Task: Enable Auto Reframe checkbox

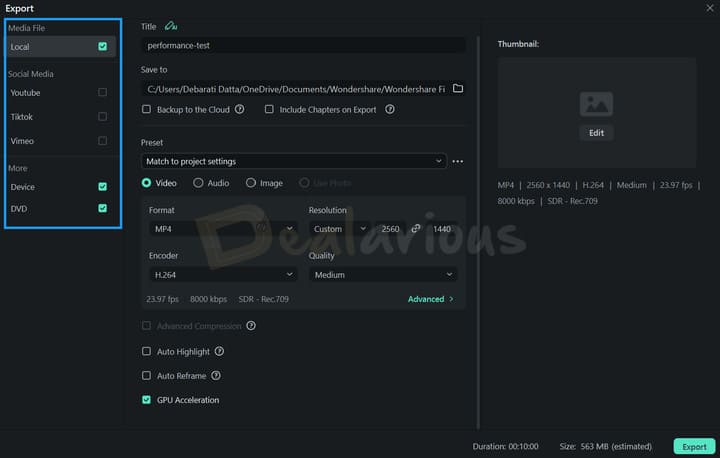Action: (x=146, y=376)
